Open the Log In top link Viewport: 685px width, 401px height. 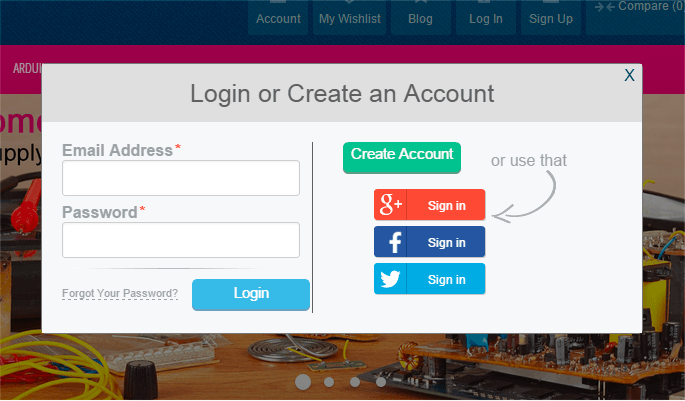[x=486, y=18]
